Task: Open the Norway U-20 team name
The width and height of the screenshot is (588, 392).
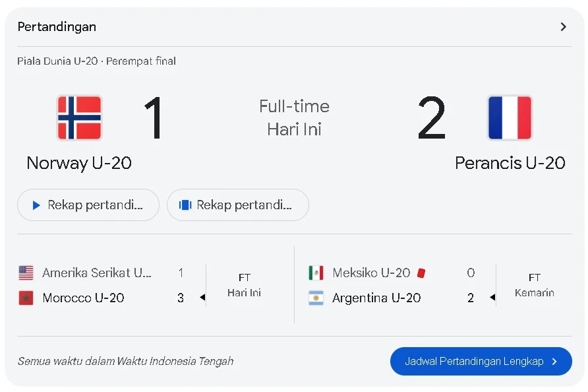Action: 79,163
